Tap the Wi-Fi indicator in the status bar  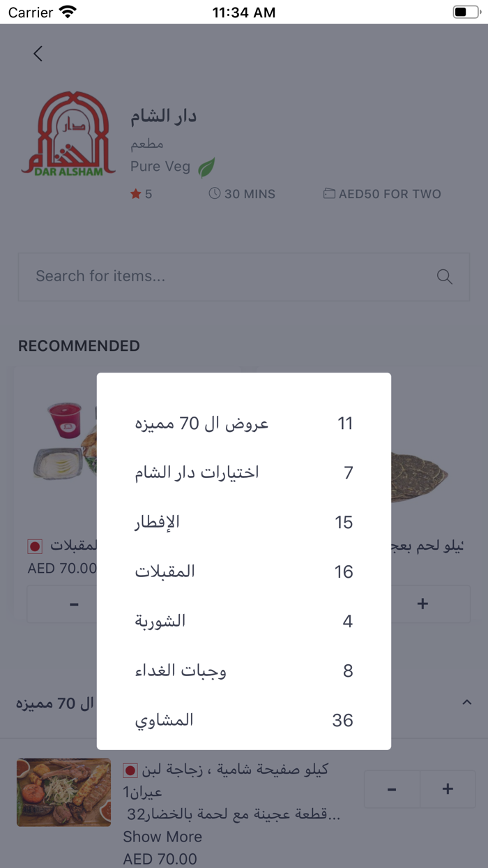pos(67,11)
